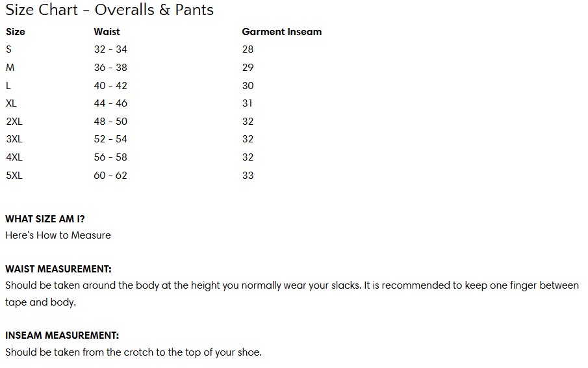Select the 5XL size label
The width and height of the screenshot is (588, 368).
14,176
